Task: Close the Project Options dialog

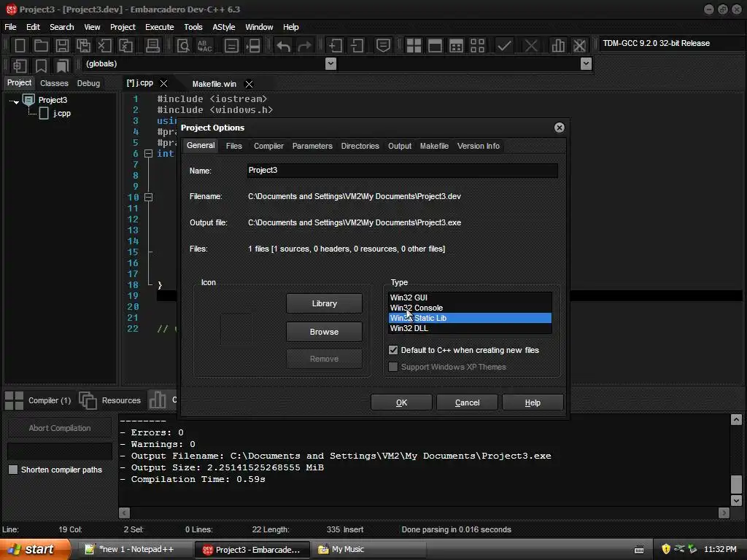Action: click(560, 128)
